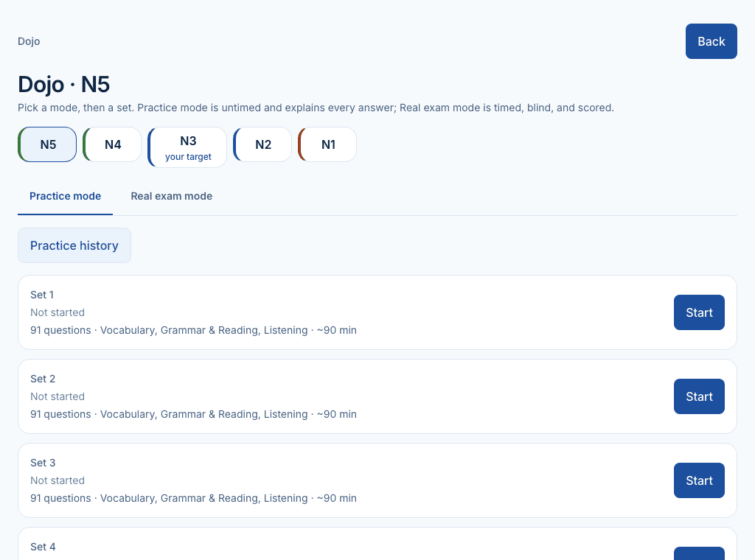Start Set 1
This screenshot has width=755, height=560.
pyautogui.click(x=699, y=312)
